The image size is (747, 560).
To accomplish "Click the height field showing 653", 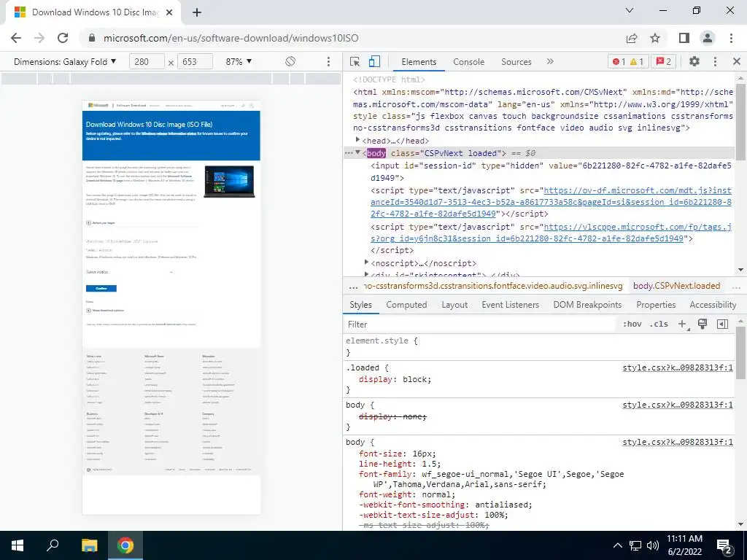I will point(195,62).
